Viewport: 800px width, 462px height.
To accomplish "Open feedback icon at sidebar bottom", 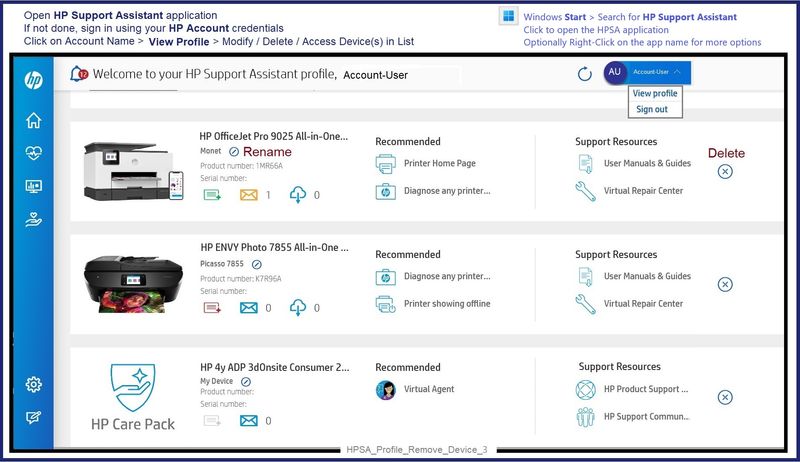I will (x=34, y=418).
